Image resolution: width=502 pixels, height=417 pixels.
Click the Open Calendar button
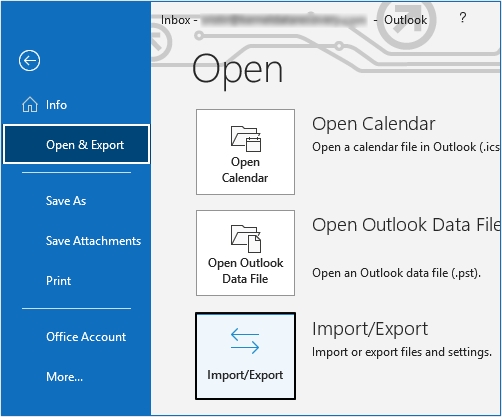pos(245,152)
